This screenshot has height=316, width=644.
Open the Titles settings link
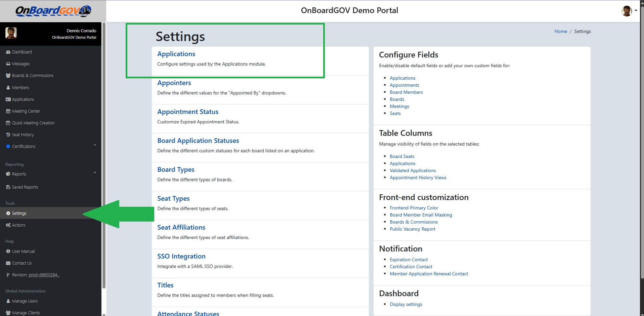point(165,285)
